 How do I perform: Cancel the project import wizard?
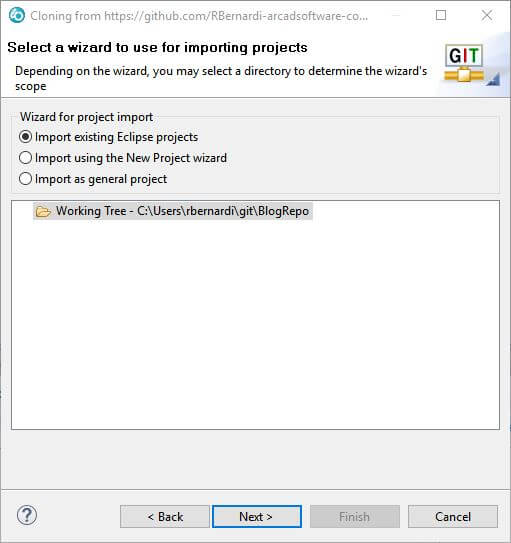click(453, 517)
